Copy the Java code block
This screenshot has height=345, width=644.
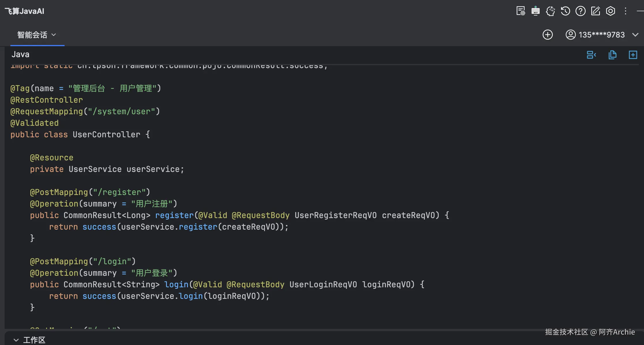612,55
